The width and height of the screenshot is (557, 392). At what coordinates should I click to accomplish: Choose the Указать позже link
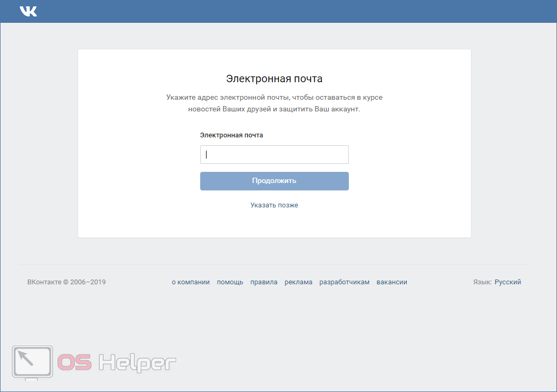pyautogui.click(x=274, y=205)
